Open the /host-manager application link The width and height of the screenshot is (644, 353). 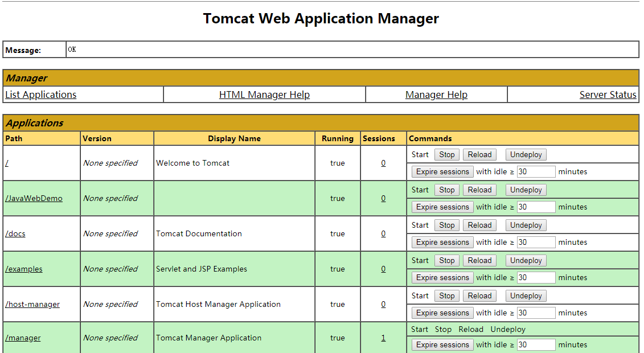point(32,304)
